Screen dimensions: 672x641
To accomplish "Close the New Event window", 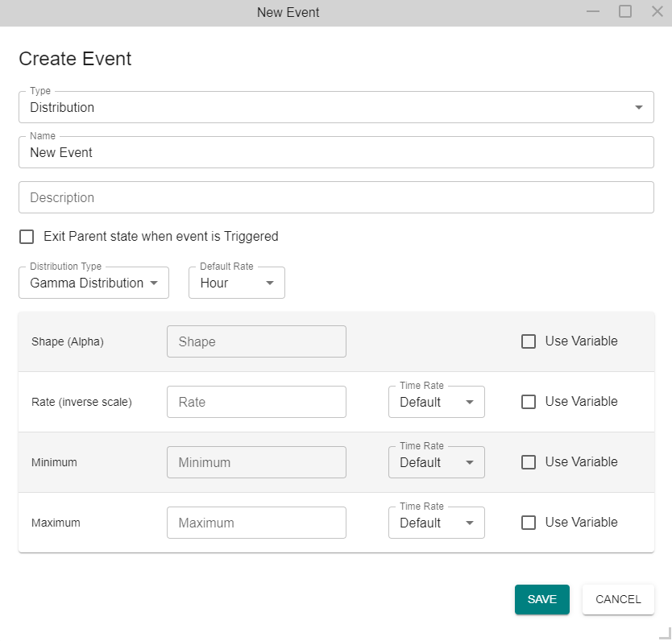I will pyautogui.click(x=657, y=11).
